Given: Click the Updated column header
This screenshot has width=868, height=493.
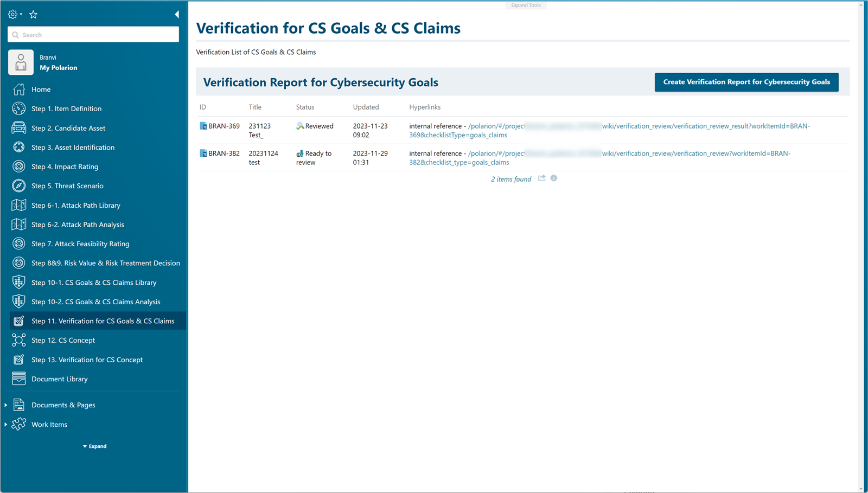Looking at the screenshot, I should click(x=366, y=107).
